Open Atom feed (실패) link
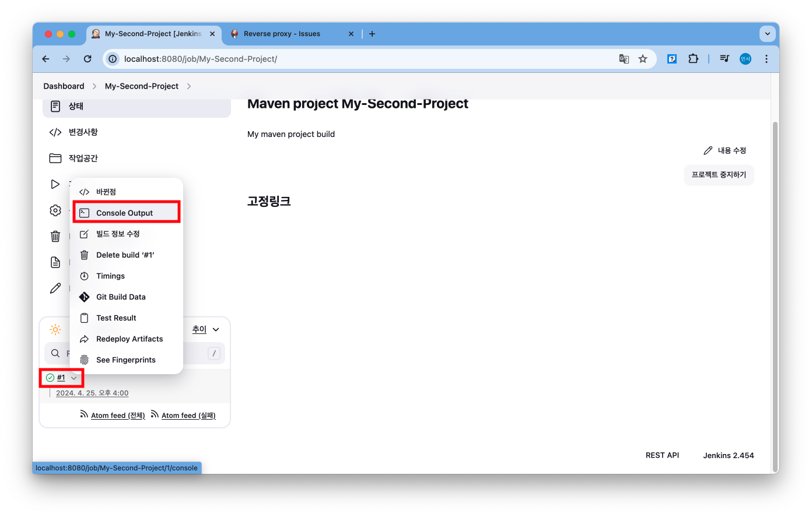Viewport: 812px width, 517px height. coord(188,416)
